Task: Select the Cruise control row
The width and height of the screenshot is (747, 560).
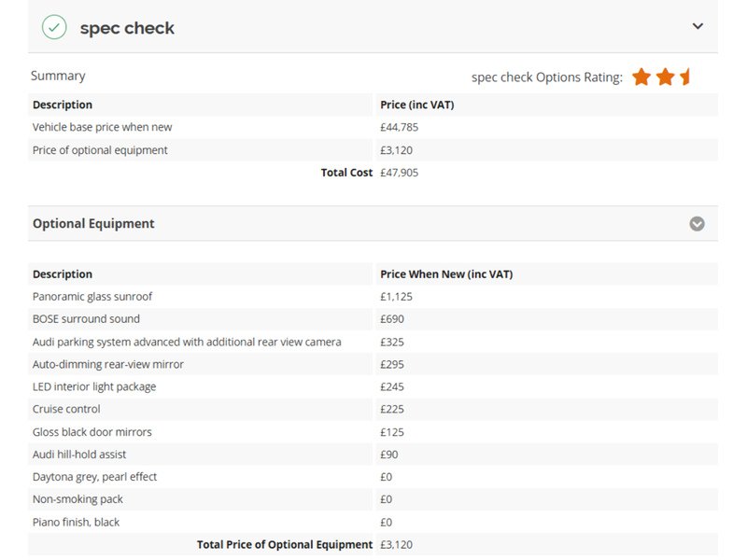Action: [x=66, y=409]
